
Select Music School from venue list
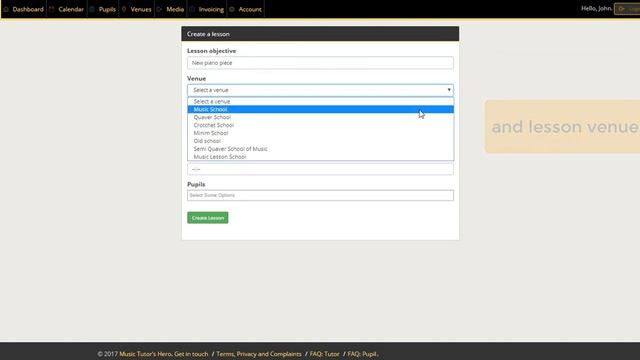pyautogui.click(x=320, y=109)
